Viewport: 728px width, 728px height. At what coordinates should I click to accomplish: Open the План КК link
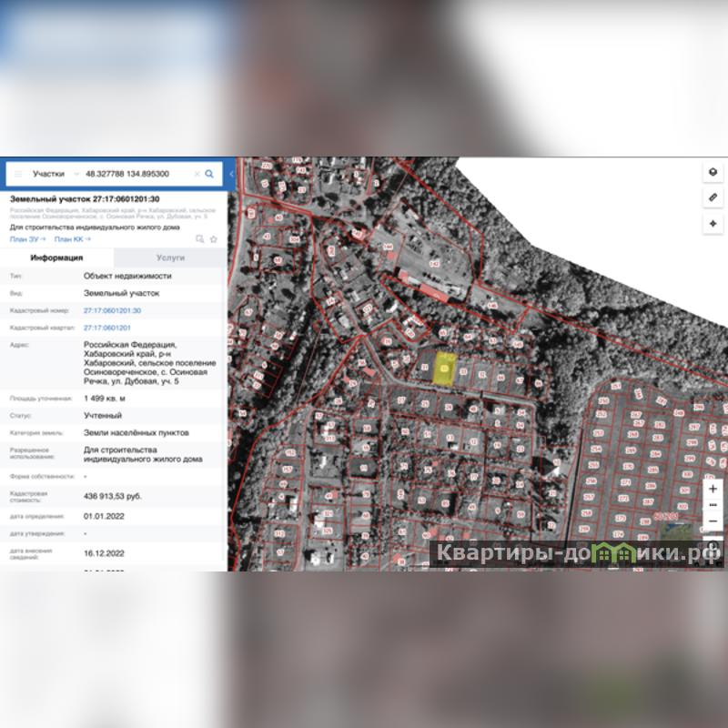click(68, 239)
